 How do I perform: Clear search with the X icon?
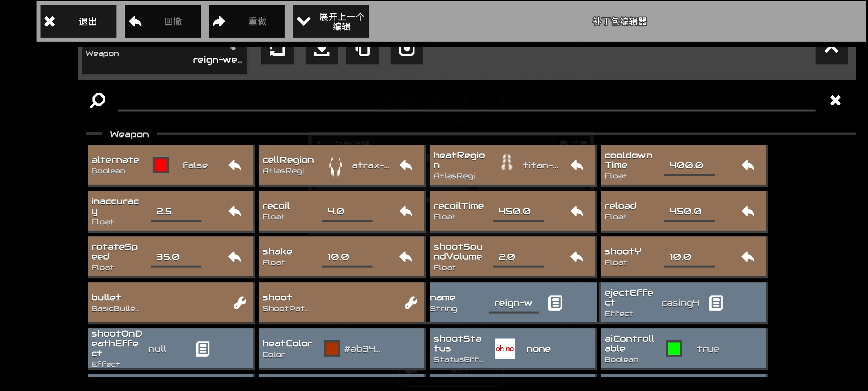click(x=835, y=100)
